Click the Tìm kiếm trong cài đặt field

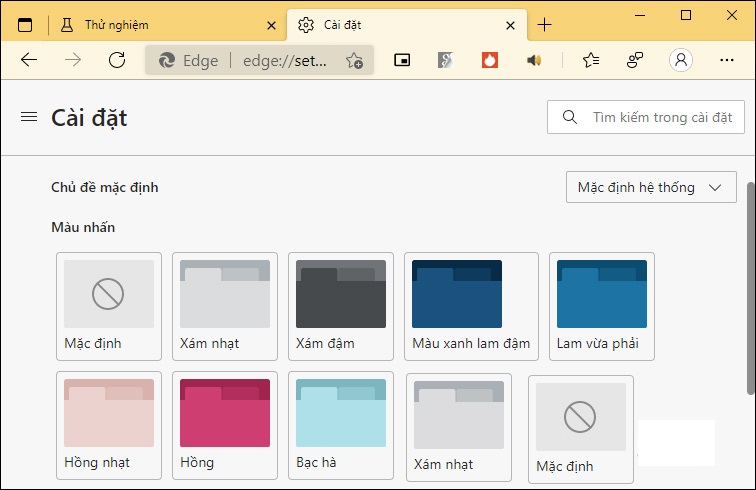[x=646, y=117]
